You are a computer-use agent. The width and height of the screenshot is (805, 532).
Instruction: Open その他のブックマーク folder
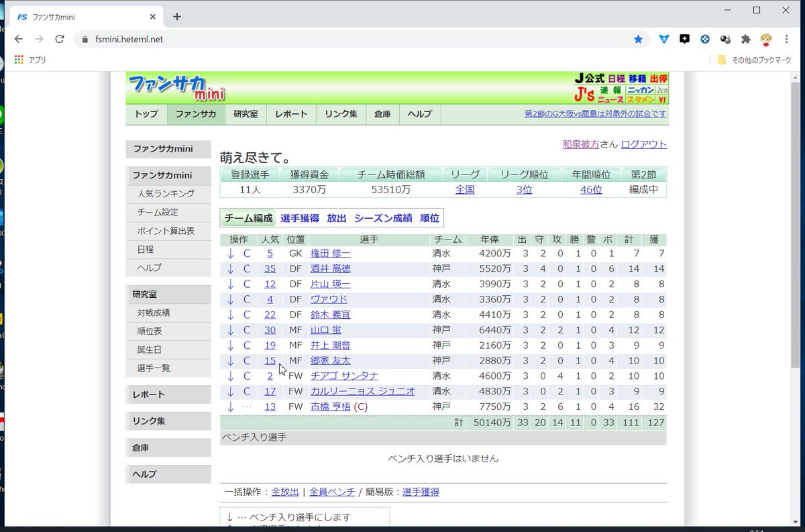[754, 60]
